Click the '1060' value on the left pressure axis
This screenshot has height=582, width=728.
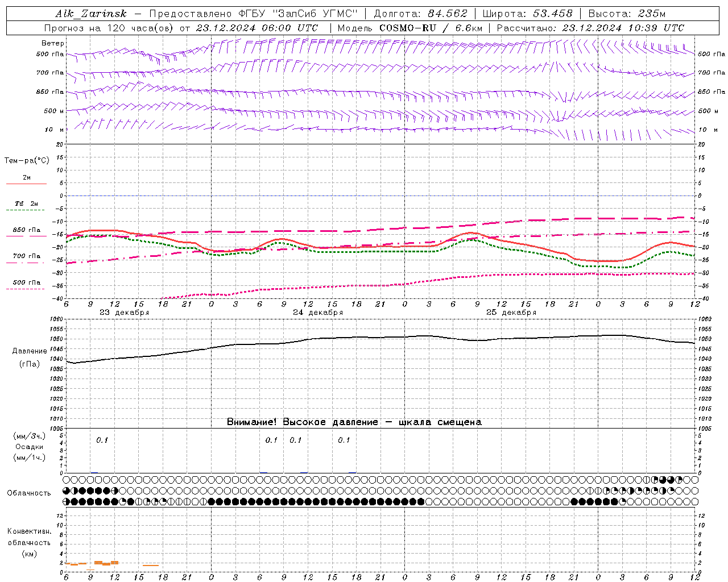(56, 319)
